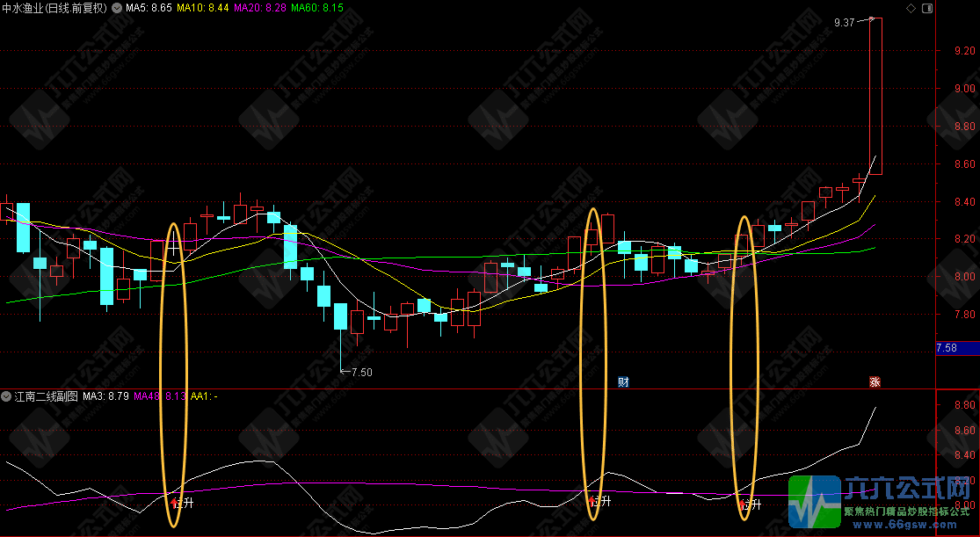Image resolution: width=980 pixels, height=537 pixels.
Task: Open the 66gsw.com website logo
Action: pyautogui.click(x=883, y=504)
